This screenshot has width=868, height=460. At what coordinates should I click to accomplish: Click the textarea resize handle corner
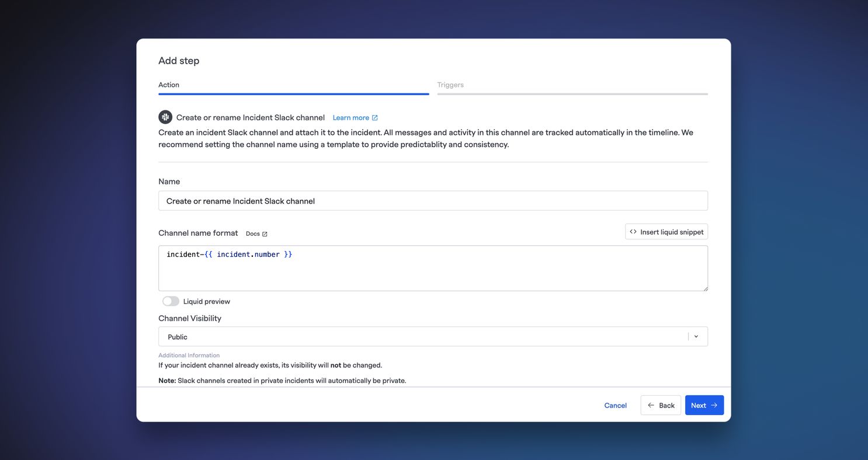click(705, 288)
